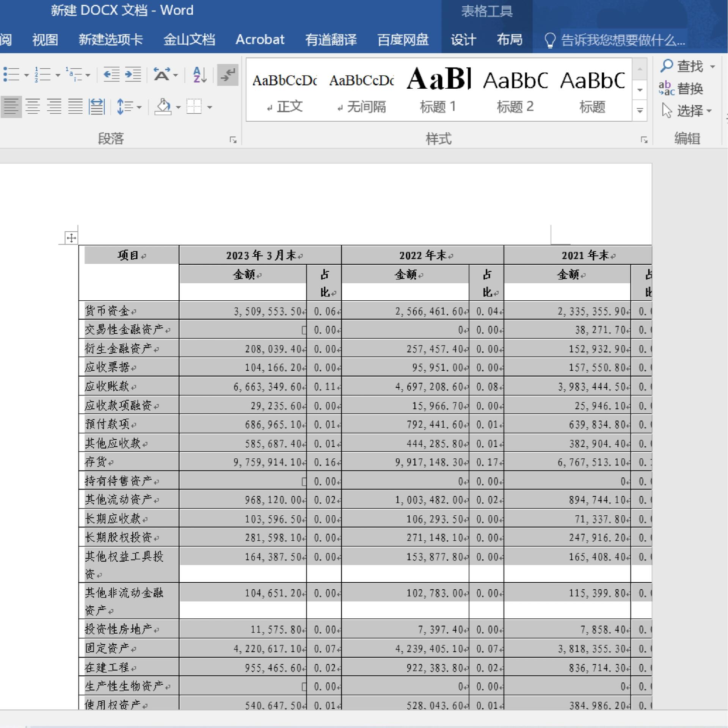Apply the 标题 1 style
Screen dimensions: 728x728
pos(439,90)
